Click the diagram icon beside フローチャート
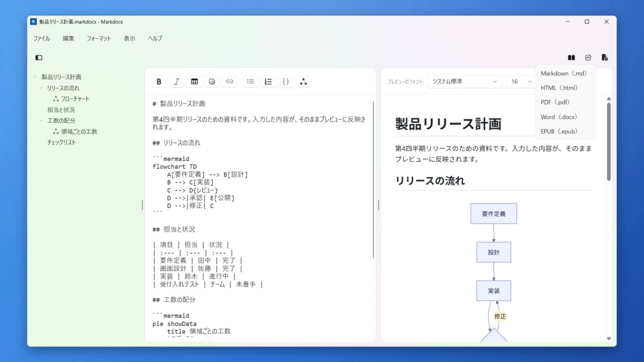644x362 pixels. coord(56,99)
